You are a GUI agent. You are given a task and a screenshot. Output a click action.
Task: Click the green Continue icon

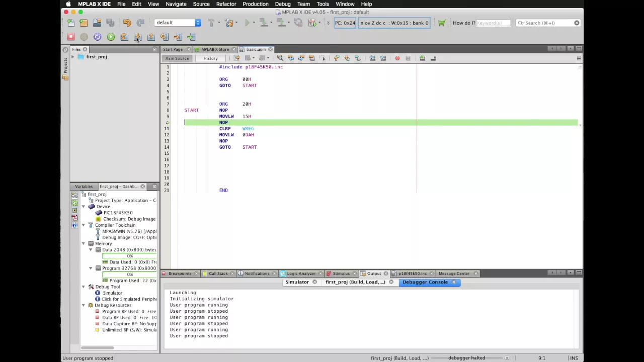click(x=111, y=37)
